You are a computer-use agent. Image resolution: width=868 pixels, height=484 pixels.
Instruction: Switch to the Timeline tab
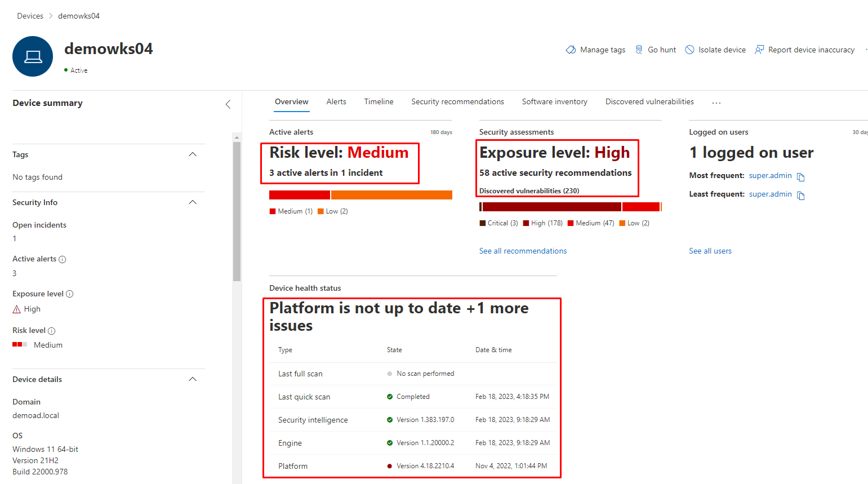(379, 102)
